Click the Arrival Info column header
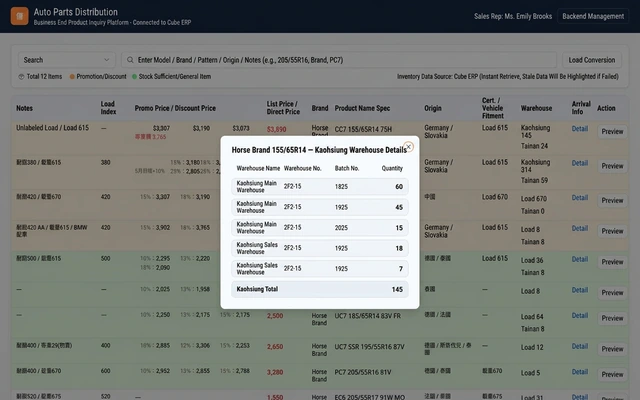This screenshot has width=640, height=400. (x=581, y=108)
